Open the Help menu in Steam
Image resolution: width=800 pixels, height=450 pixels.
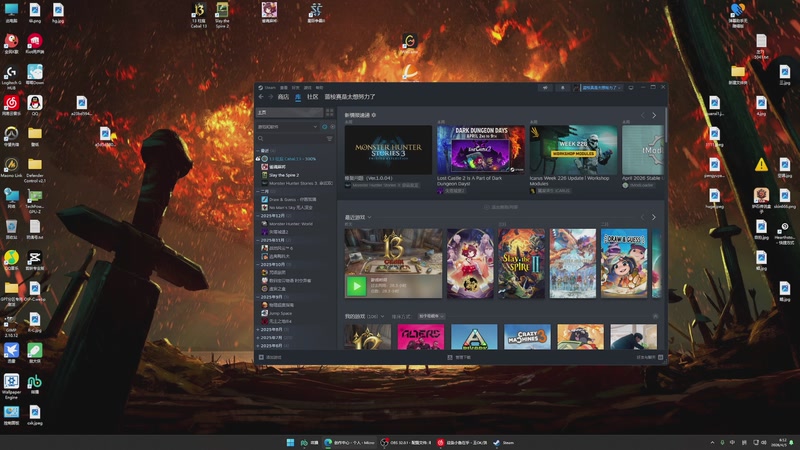319,87
